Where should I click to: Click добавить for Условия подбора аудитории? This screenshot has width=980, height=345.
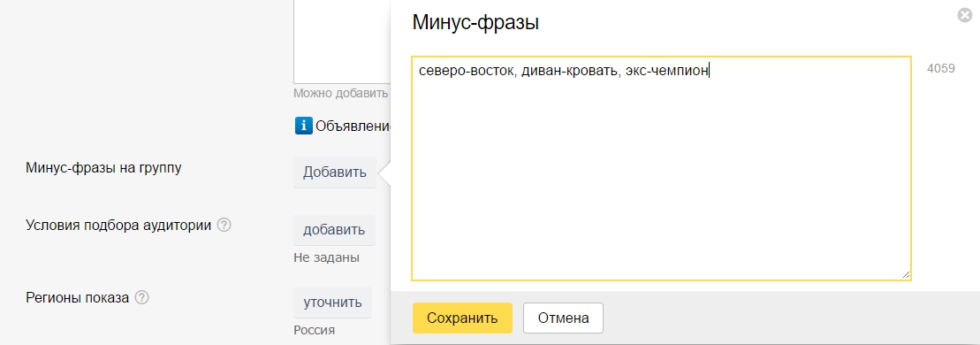pyautogui.click(x=334, y=230)
